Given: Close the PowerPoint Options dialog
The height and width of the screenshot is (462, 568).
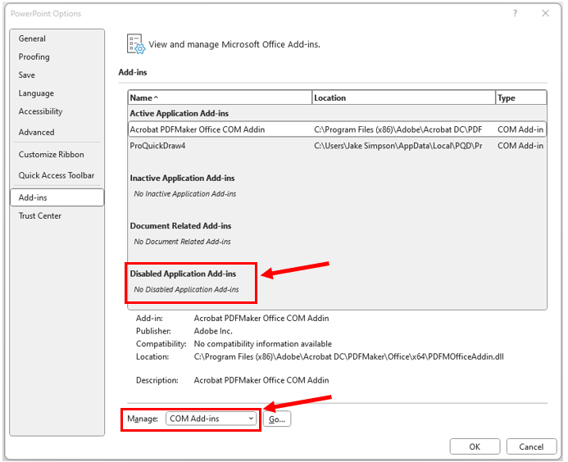Looking at the screenshot, I should (545, 13).
